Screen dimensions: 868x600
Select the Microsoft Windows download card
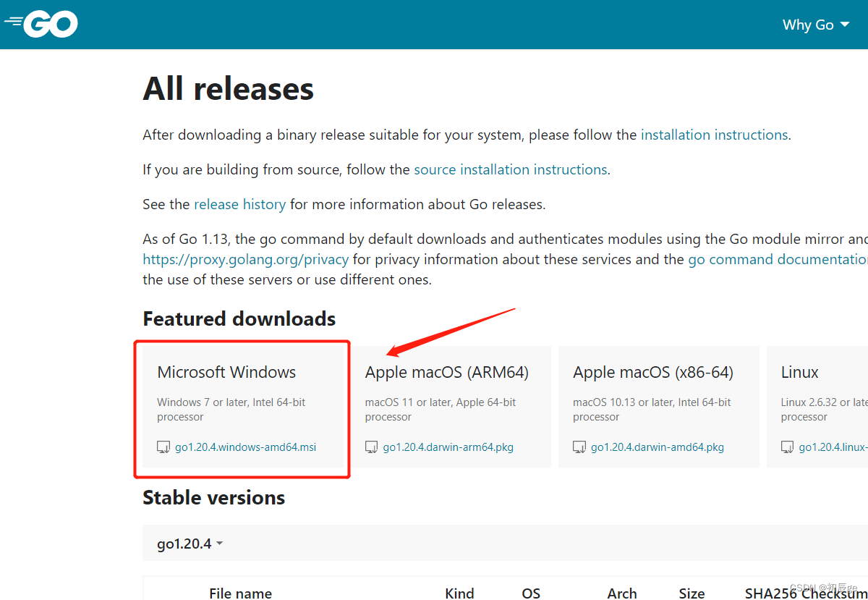pyautogui.click(x=242, y=407)
